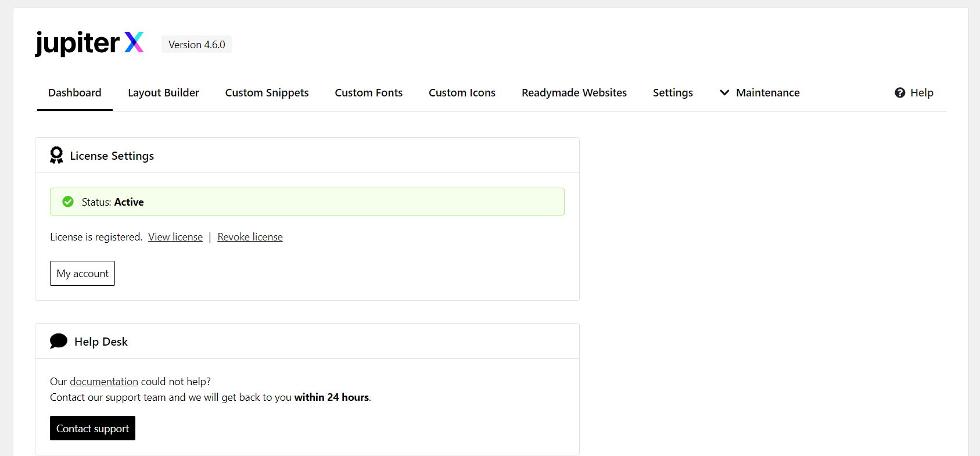The width and height of the screenshot is (980, 456).
Task: Click the Help Desk speech bubble icon
Action: tap(59, 341)
